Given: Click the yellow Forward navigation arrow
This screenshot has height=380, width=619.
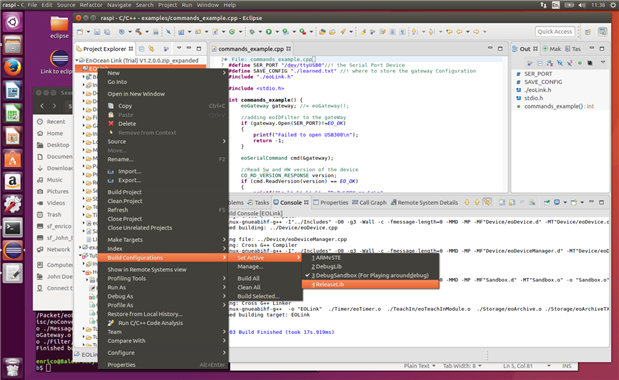Looking at the screenshot, I should coord(476,32).
